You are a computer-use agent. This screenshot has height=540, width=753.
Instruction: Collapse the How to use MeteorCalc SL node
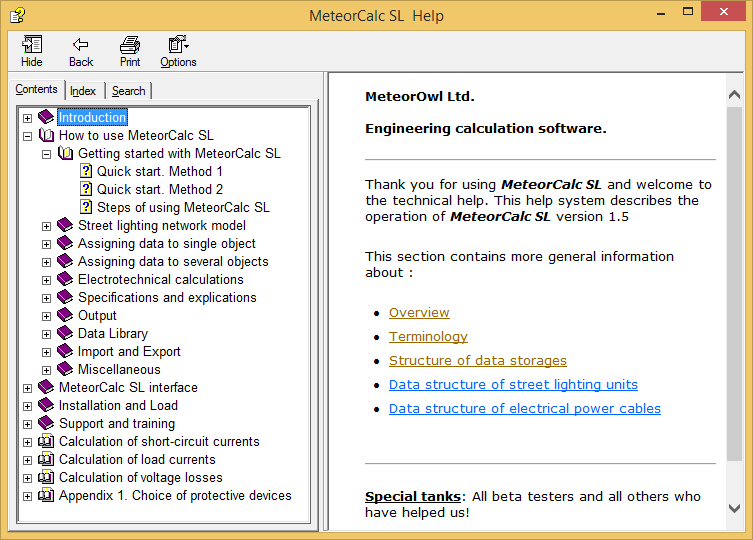[x=27, y=136]
